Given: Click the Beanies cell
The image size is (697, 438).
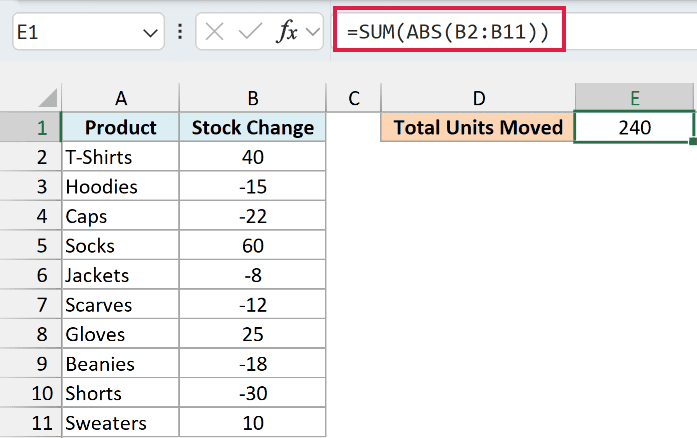Looking at the screenshot, I should point(120,364).
